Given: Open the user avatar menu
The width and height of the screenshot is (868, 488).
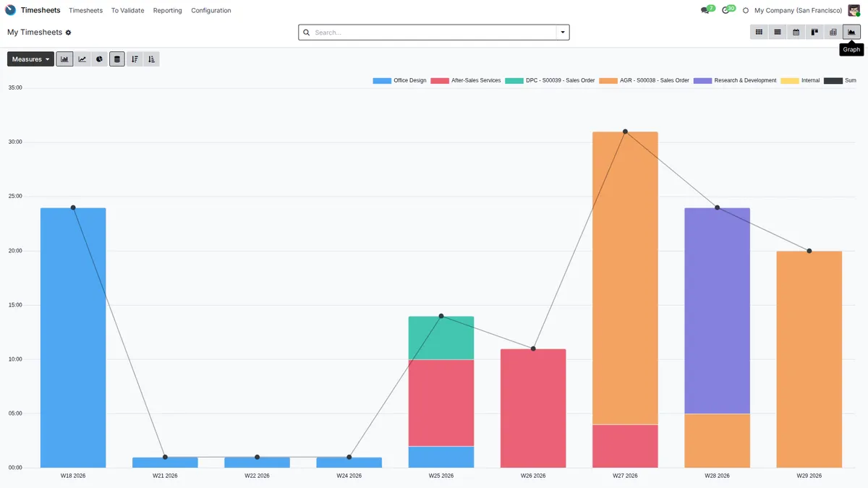Looking at the screenshot, I should (854, 10).
